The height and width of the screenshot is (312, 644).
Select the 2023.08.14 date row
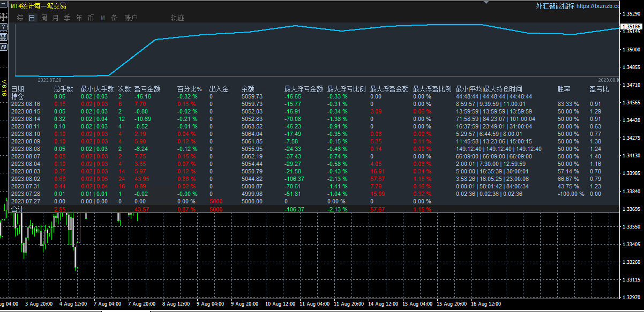(26, 119)
